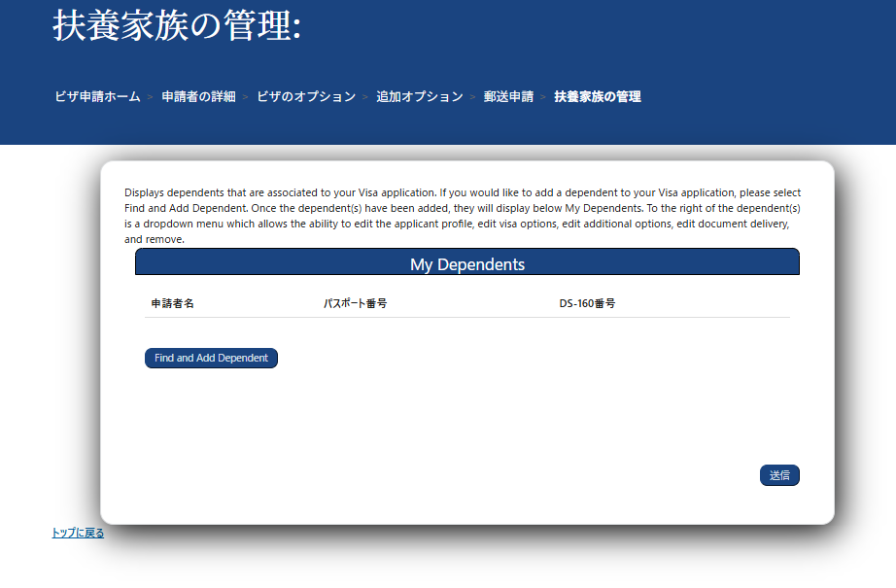This screenshot has width=896, height=588.
Task: Select the DS-160番号 column header
Action: click(x=587, y=304)
